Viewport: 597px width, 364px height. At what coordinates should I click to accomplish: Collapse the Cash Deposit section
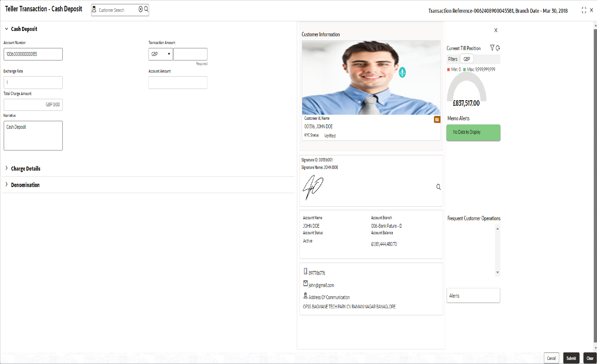pos(7,29)
